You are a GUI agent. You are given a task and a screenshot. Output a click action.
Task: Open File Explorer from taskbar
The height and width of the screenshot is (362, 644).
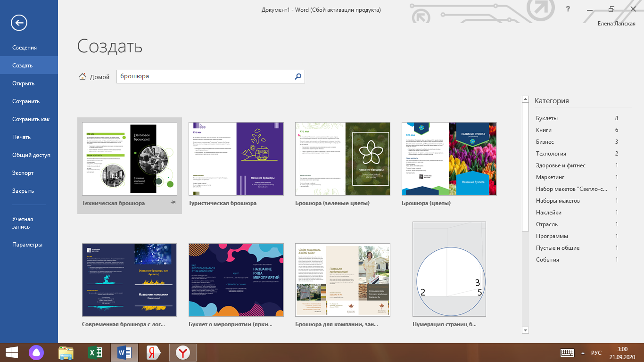(66, 353)
